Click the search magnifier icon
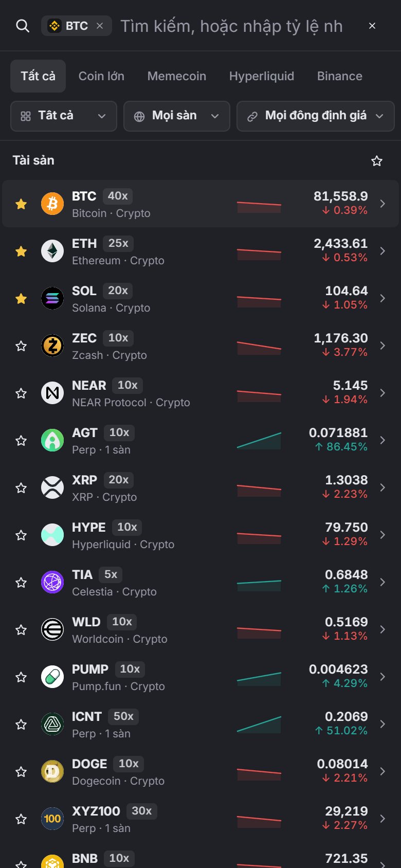 point(23,26)
